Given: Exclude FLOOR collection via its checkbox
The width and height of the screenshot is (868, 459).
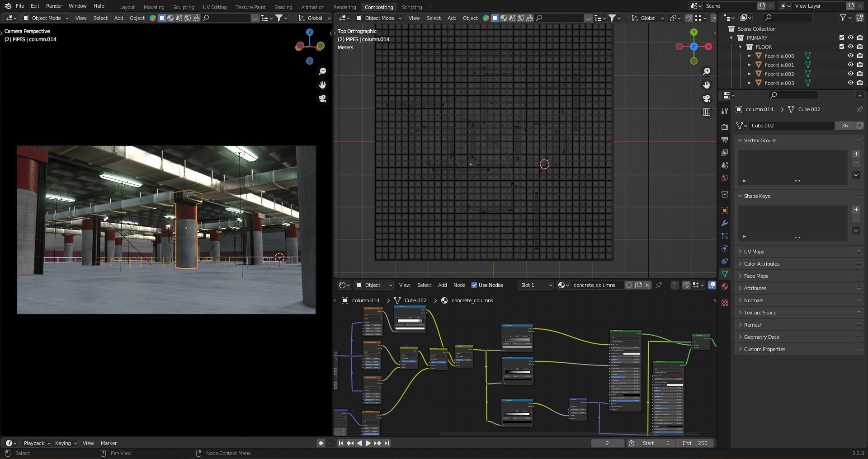Looking at the screenshot, I should 841,47.
